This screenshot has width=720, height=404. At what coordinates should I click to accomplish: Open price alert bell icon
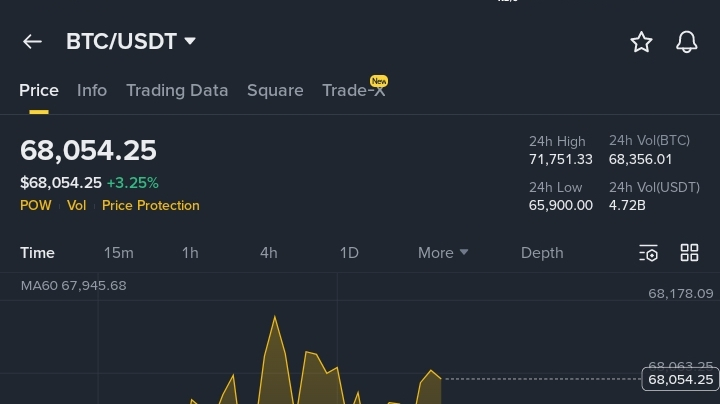[x=687, y=41]
